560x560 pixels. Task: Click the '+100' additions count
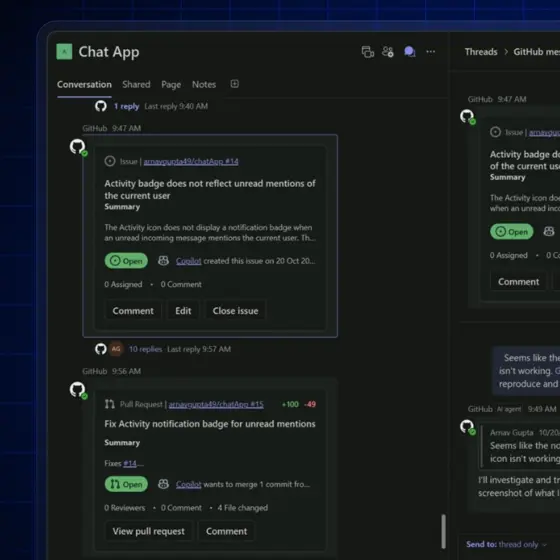point(290,404)
